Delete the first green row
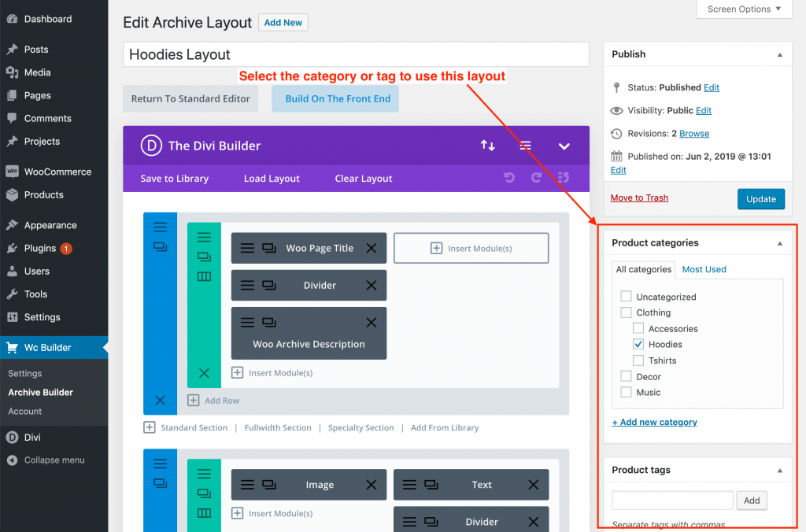Viewport: 806px width, 532px height. pos(204,373)
